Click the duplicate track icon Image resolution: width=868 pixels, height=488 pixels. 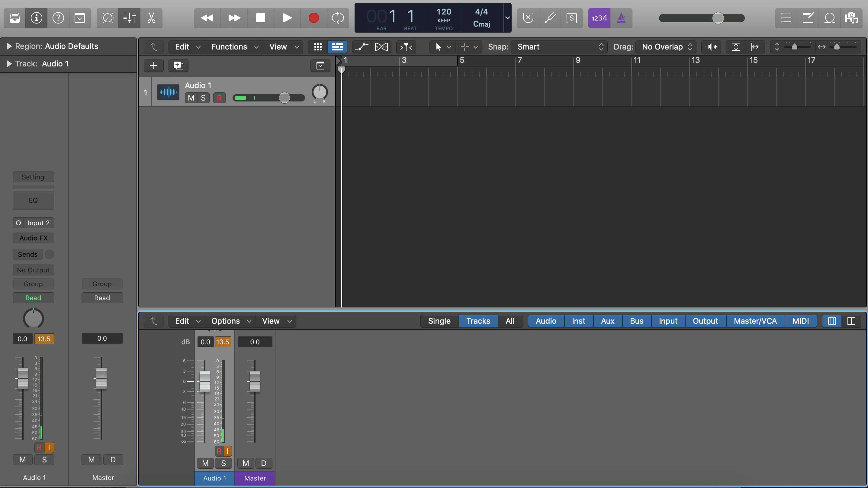click(x=178, y=66)
